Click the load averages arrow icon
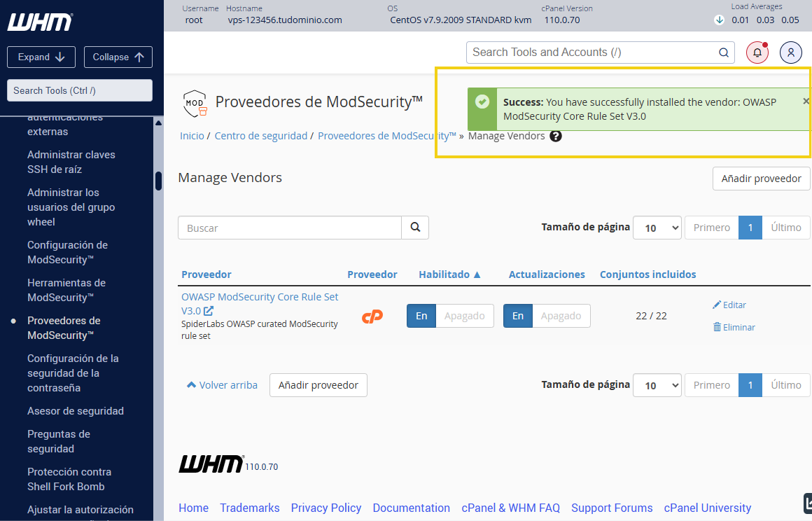This screenshot has height=521, width=812. [x=719, y=20]
